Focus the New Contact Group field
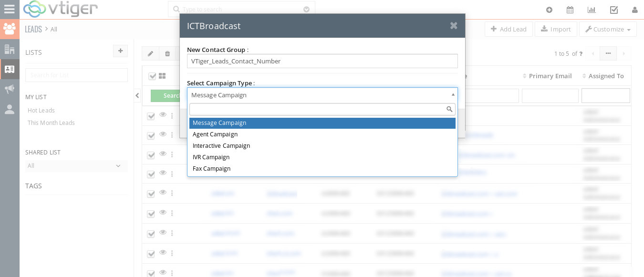Image resolution: width=644 pixels, height=277 pixels. (322, 61)
